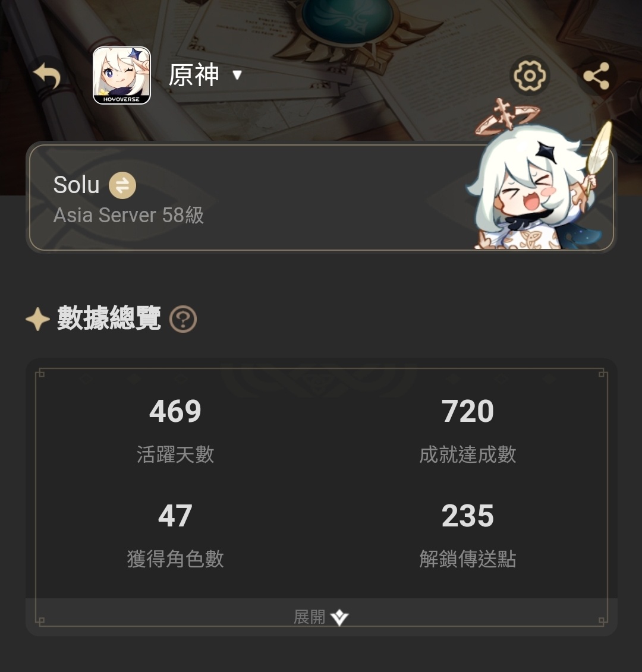Click the small triangle next to 原神
The height and width of the screenshot is (672, 642).
point(237,75)
